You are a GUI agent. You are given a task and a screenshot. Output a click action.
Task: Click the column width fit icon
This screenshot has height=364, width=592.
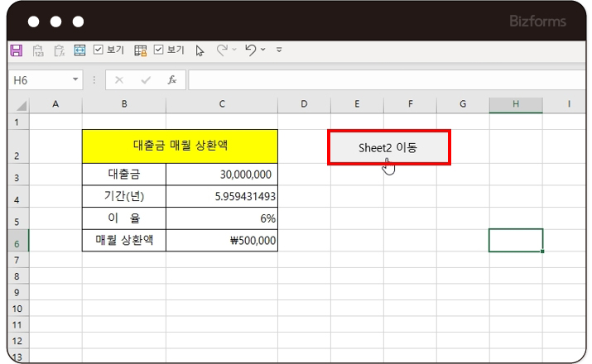(79, 50)
